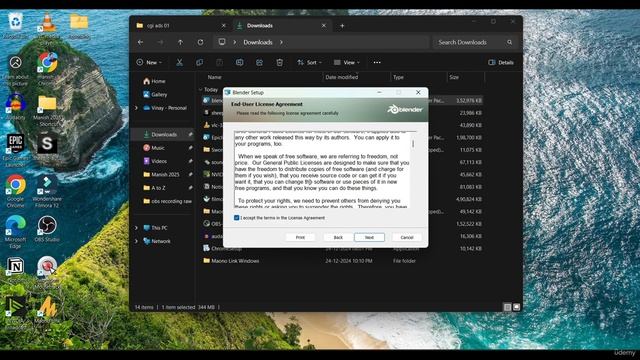Screen dimensions: 640x360
Task: Open the VLC media player desktop icon
Action: coord(47,28)
